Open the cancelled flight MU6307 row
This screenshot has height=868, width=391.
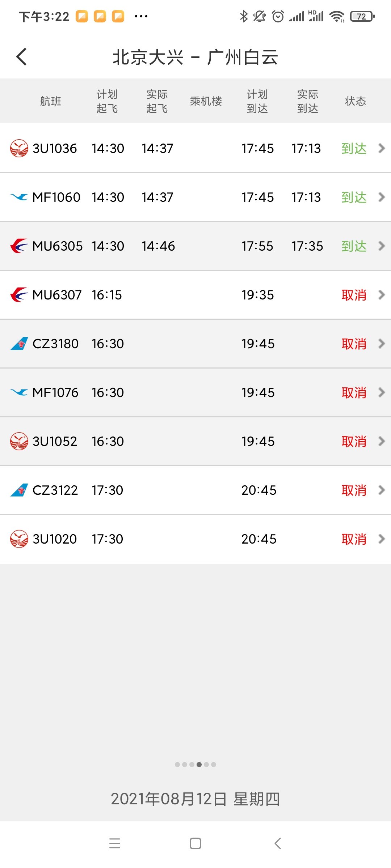pyautogui.click(x=195, y=295)
